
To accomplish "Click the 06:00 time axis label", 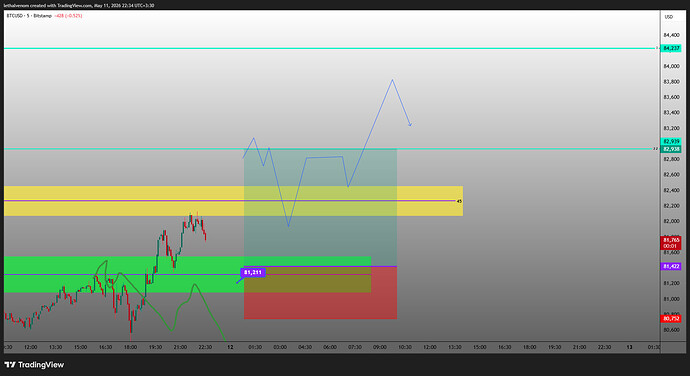I will [330, 347].
